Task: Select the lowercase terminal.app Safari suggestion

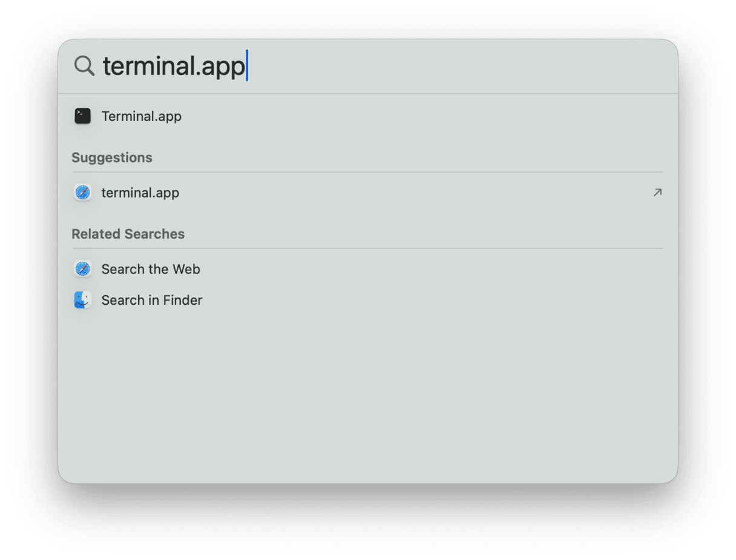Action: 140,193
